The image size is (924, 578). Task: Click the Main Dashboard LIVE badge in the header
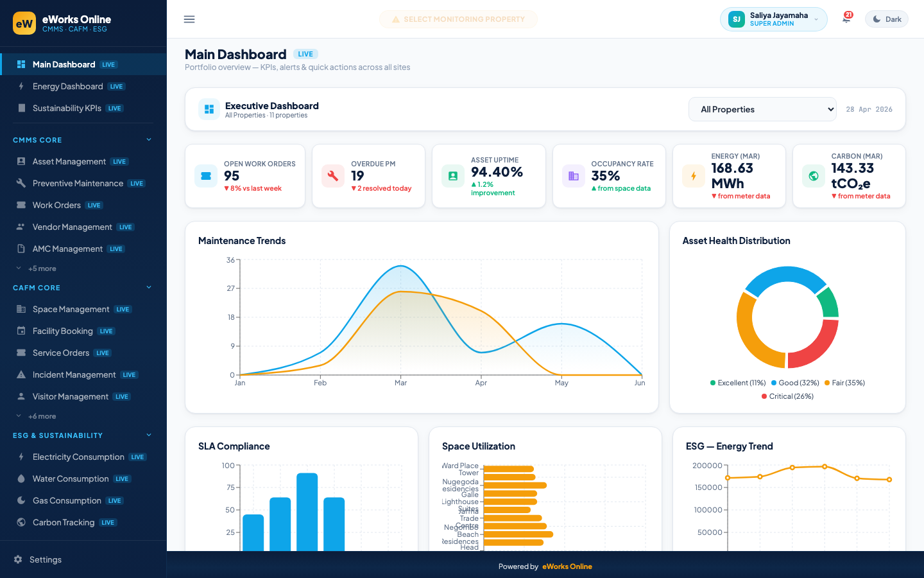305,54
